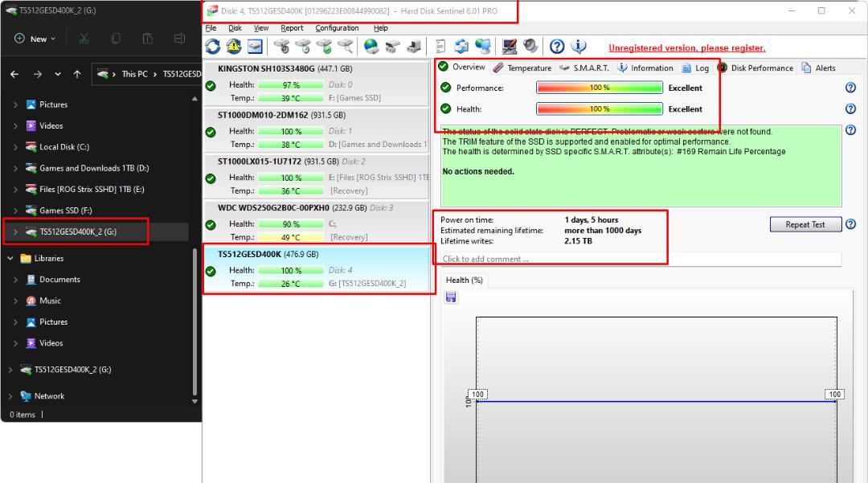Image resolution: width=868 pixels, height=483 pixels.
Task: Click the blue info bubble toolbar icon
Action: pos(578,47)
